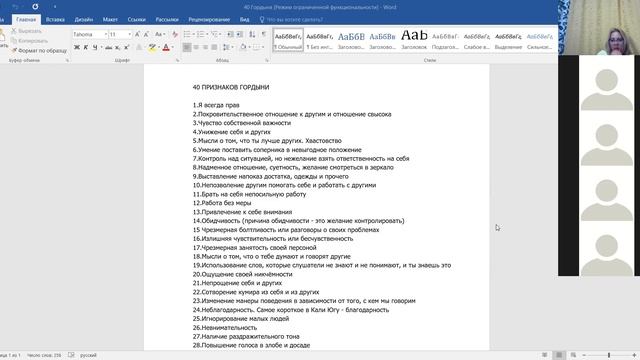Screen dimensions: 640x360
Task: Expand the Буфер обмена dialog launcher
Action: 67,60
